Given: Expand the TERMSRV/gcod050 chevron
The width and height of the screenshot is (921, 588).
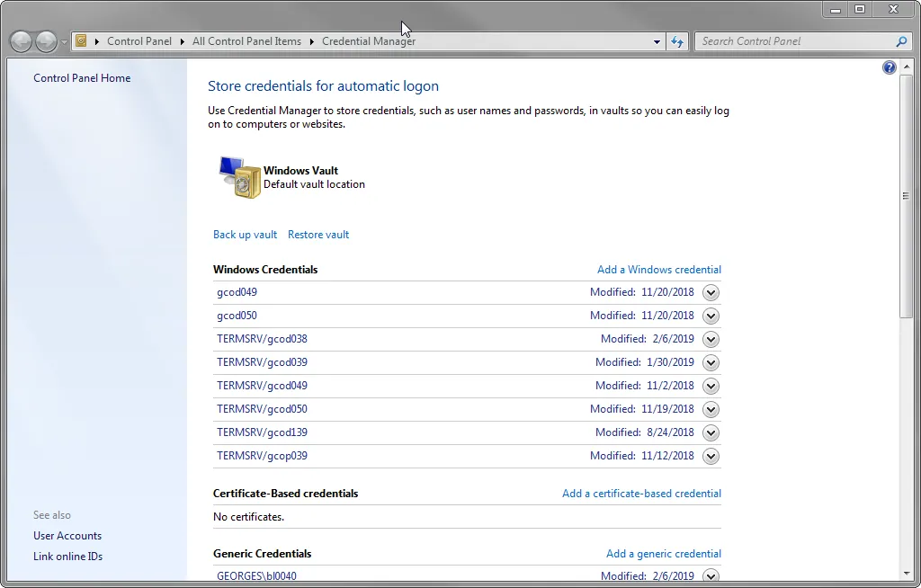Looking at the screenshot, I should point(711,409).
